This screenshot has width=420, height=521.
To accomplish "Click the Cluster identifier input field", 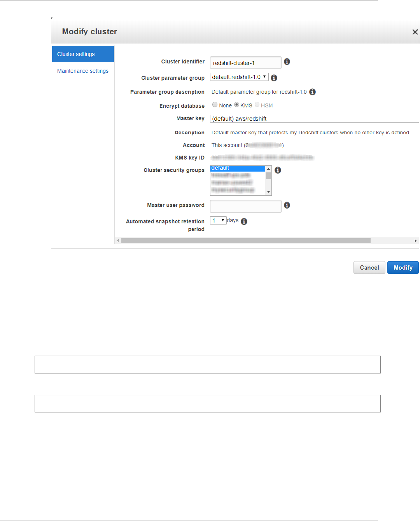I will click(x=245, y=63).
